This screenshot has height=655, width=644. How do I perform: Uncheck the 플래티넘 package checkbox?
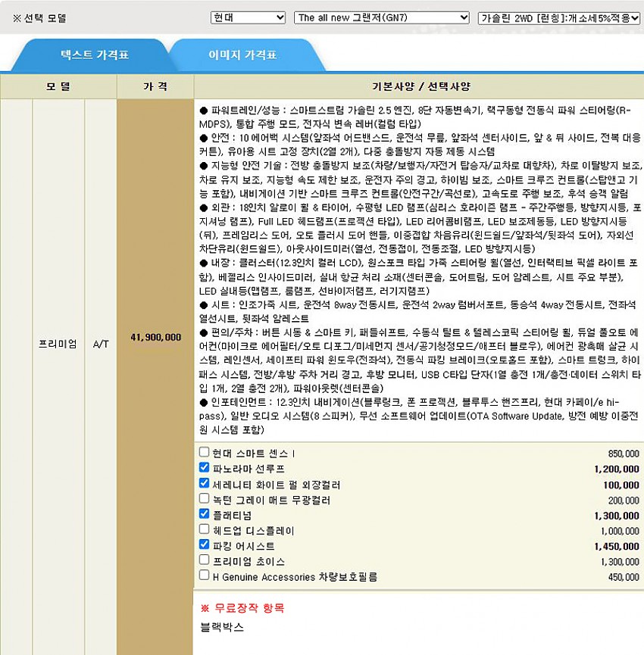pyautogui.click(x=204, y=514)
